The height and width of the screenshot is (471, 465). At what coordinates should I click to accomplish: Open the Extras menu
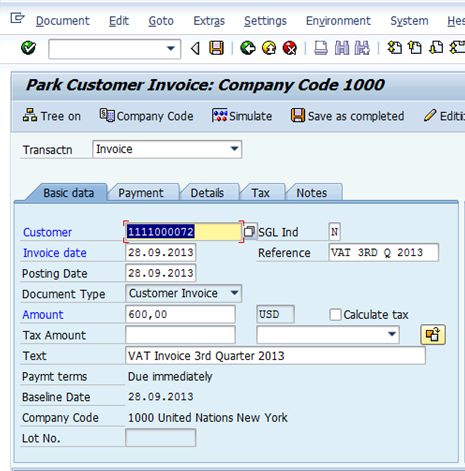[x=209, y=21]
